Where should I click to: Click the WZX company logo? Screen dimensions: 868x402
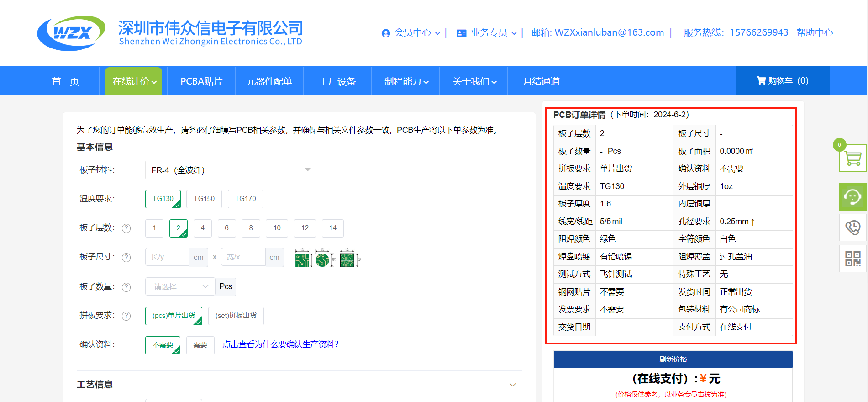(x=71, y=33)
